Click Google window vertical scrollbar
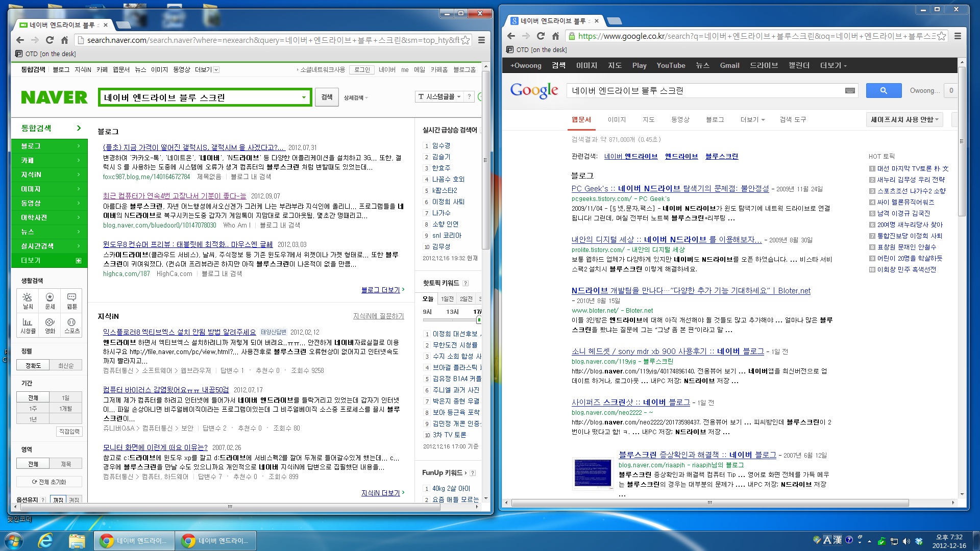 coord(962,141)
